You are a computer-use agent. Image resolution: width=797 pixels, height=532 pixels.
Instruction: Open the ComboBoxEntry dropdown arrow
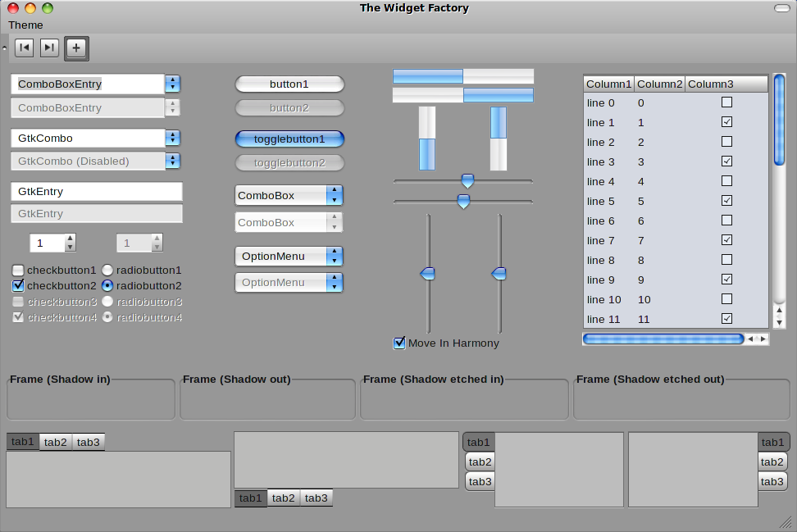coord(172,84)
